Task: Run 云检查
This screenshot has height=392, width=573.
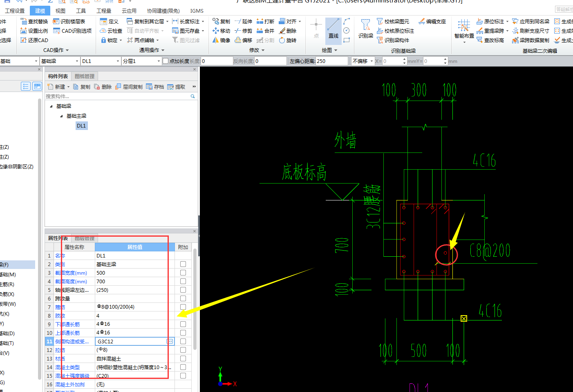Action: (111, 31)
